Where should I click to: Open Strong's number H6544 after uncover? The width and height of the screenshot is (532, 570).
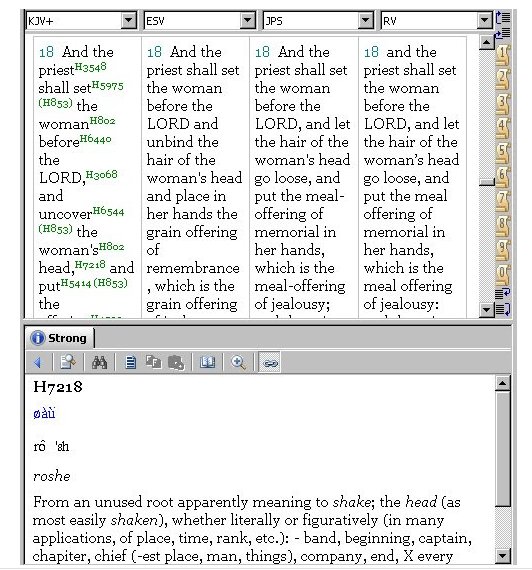(x=108, y=211)
